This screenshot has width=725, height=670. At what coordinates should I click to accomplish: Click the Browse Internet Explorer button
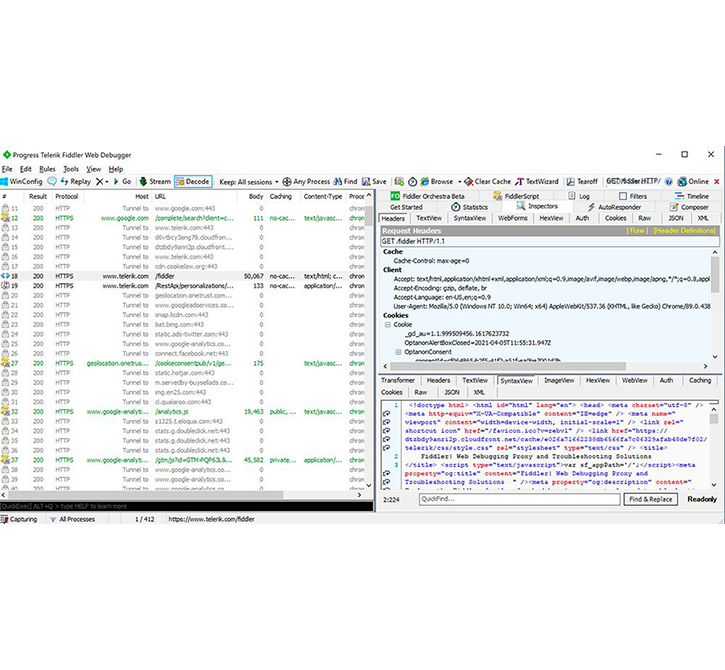click(437, 182)
